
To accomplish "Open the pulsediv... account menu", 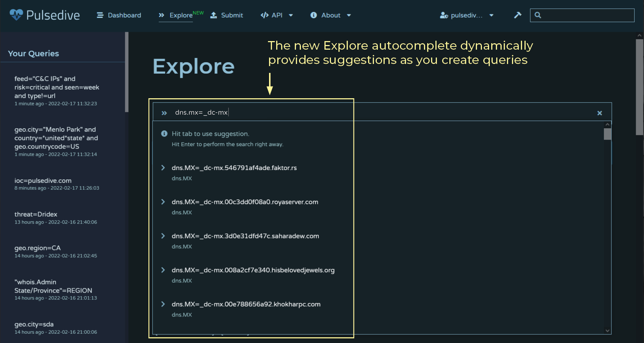I will pos(467,15).
